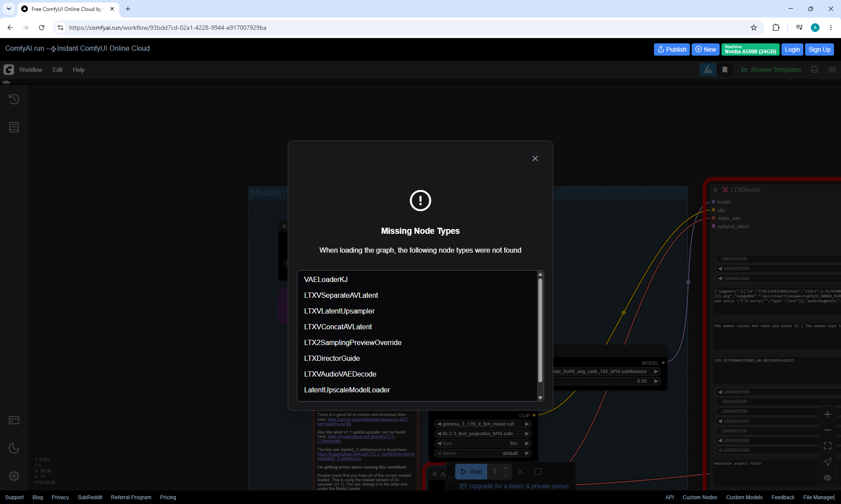Select LTXDirectorGuide entry
This screenshot has width=841, height=504.
tap(332, 358)
